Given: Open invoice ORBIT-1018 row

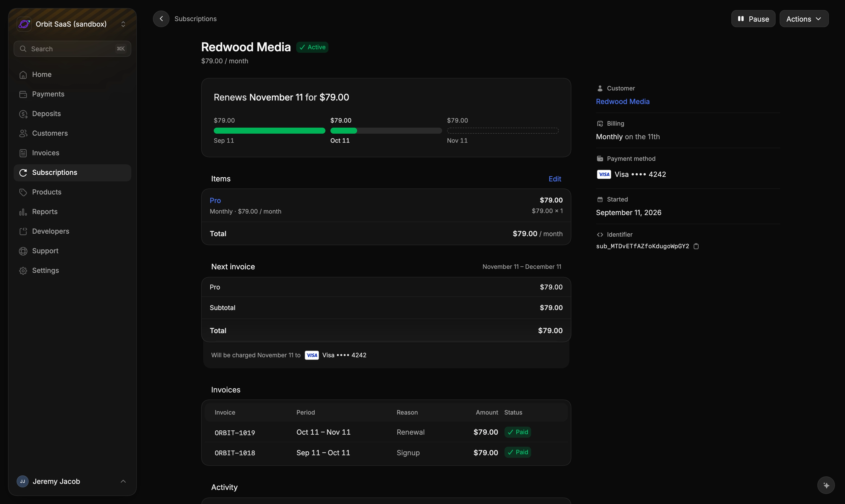Looking at the screenshot, I should pos(386,452).
